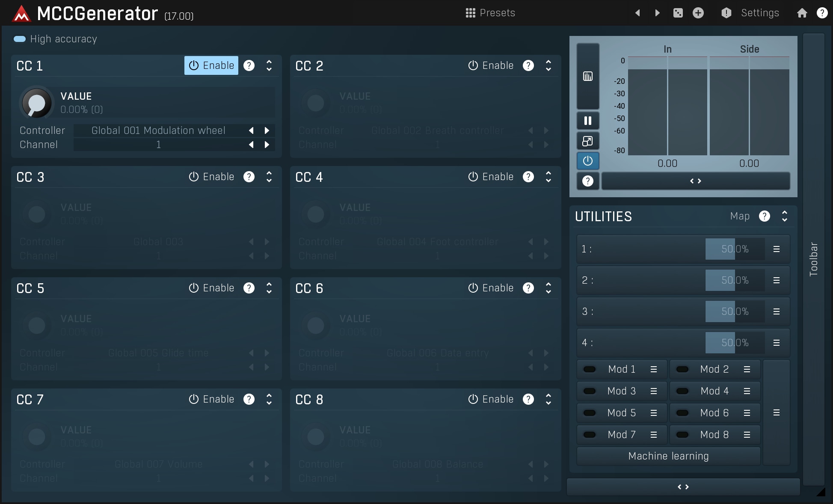Open the meter popup window icon

coord(588,141)
